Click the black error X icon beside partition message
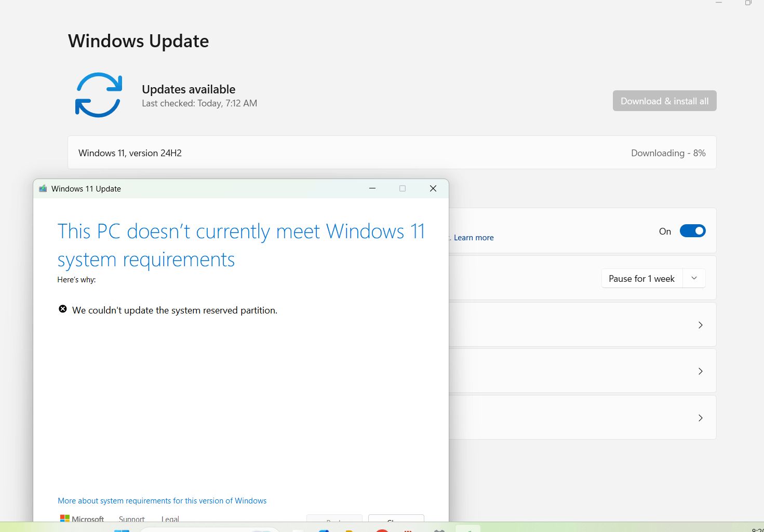764x532 pixels. pos(63,309)
